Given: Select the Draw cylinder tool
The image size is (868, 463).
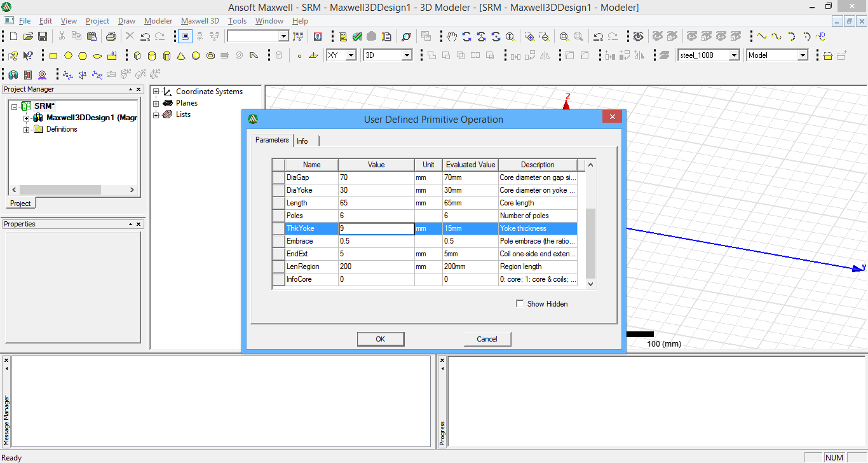Looking at the screenshot, I should (152, 55).
